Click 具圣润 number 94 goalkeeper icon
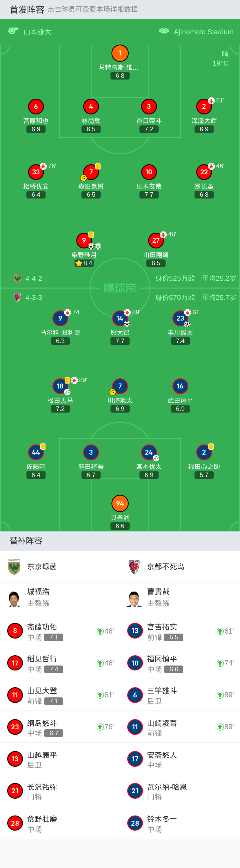240x868 pixels. [120, 503]
